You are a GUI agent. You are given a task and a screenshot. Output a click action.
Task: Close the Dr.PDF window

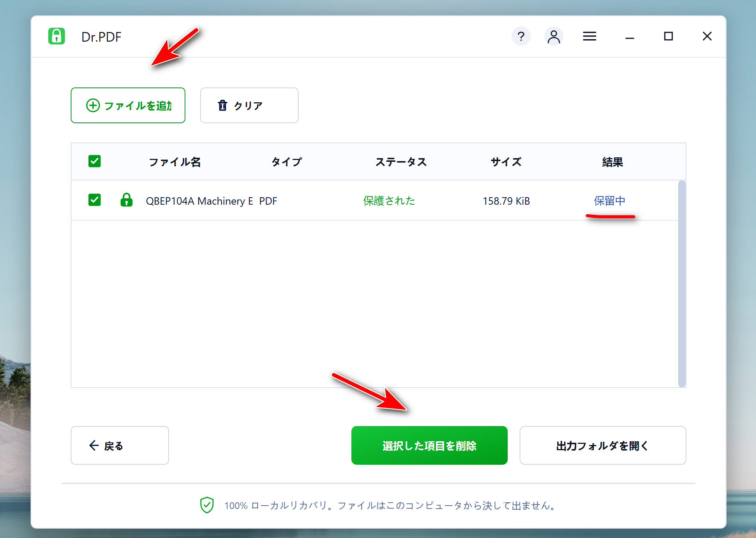707,36
